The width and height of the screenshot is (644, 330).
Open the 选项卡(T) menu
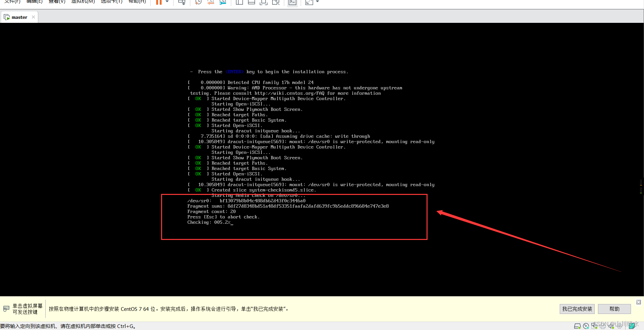(x=111, y=1)
